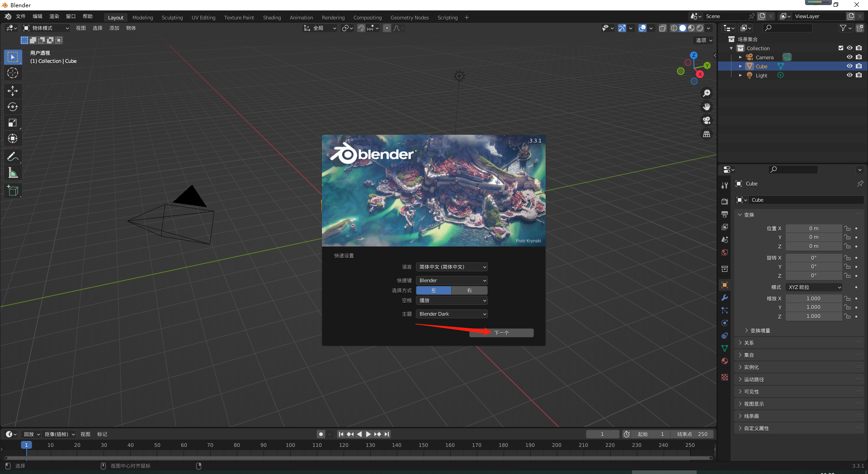The width and height of the screenshot is (868, 474).
Task: Jump to the timeline end frame
Action: pyautogui.click(x=387, y=434)
